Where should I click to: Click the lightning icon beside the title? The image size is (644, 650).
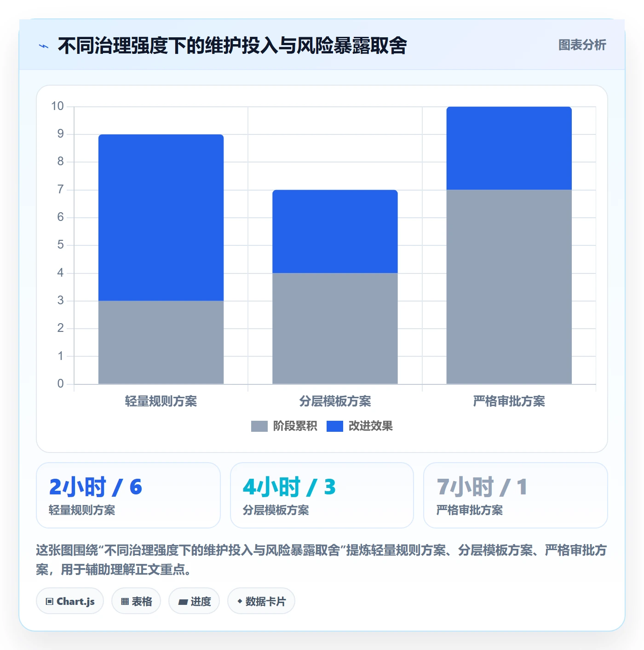click(44, 46)
